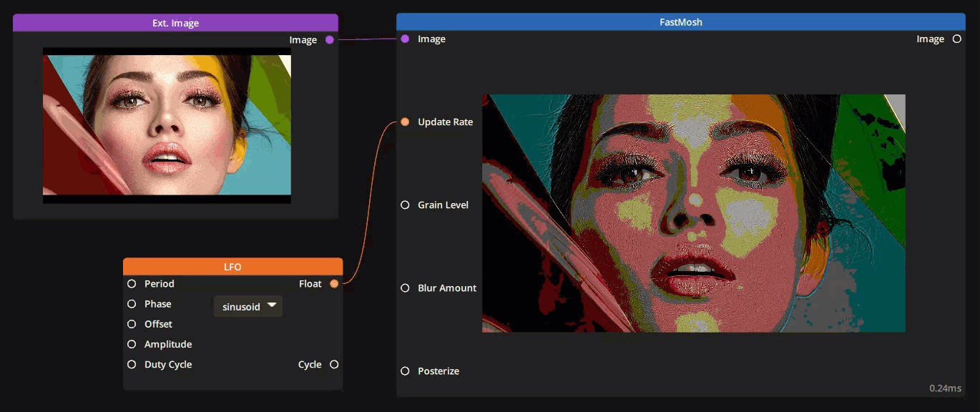Click the LFO Duty Cycle input port
This screenshot has height=412, width=980.
click(x=132, y=365)
